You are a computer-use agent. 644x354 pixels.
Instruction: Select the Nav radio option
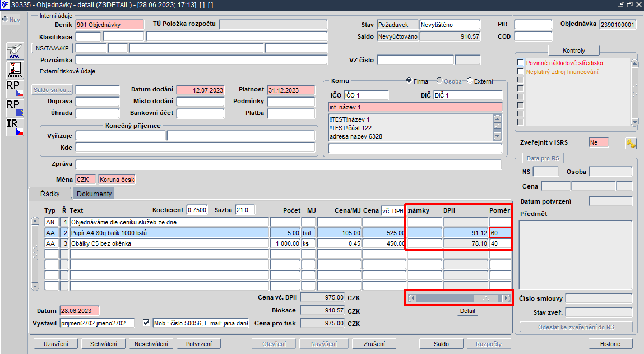[x=5, y=19]
